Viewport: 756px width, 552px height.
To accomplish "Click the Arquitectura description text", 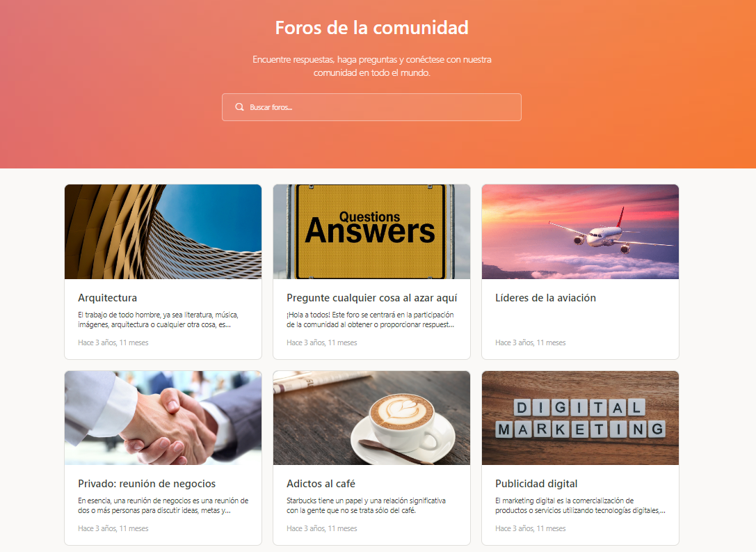I will (158, 320).
